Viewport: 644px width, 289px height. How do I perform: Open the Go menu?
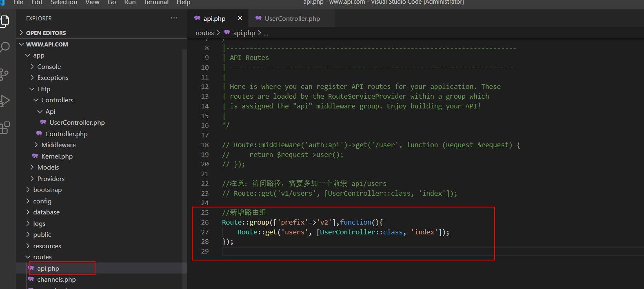pyautogui.click(x=112, y=2)
